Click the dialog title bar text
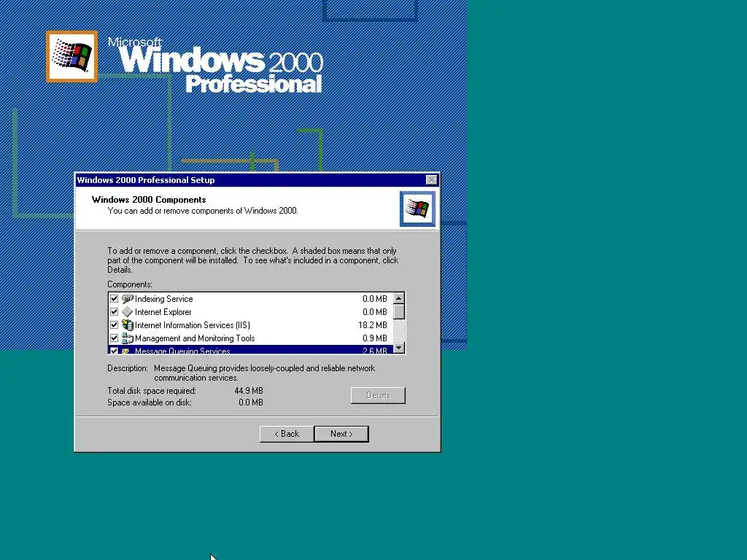747x560 pixels. (x=146, y=180)
